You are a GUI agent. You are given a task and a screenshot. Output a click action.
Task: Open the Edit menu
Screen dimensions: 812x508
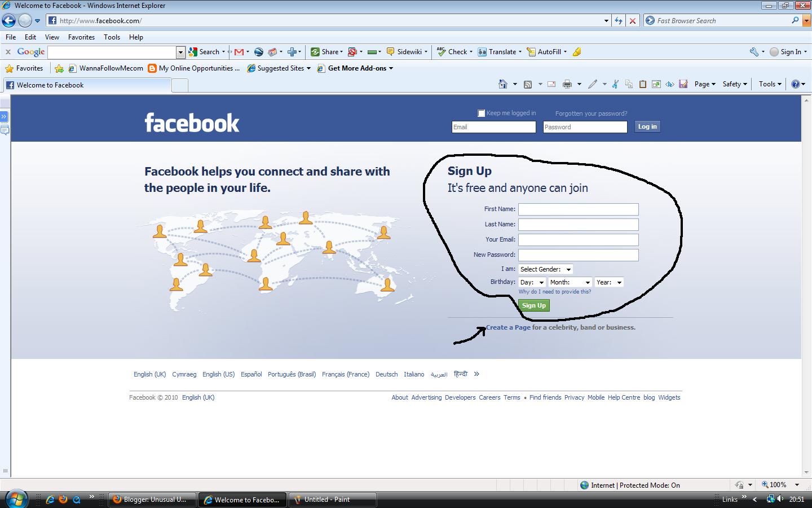click(x=30, y=37)
